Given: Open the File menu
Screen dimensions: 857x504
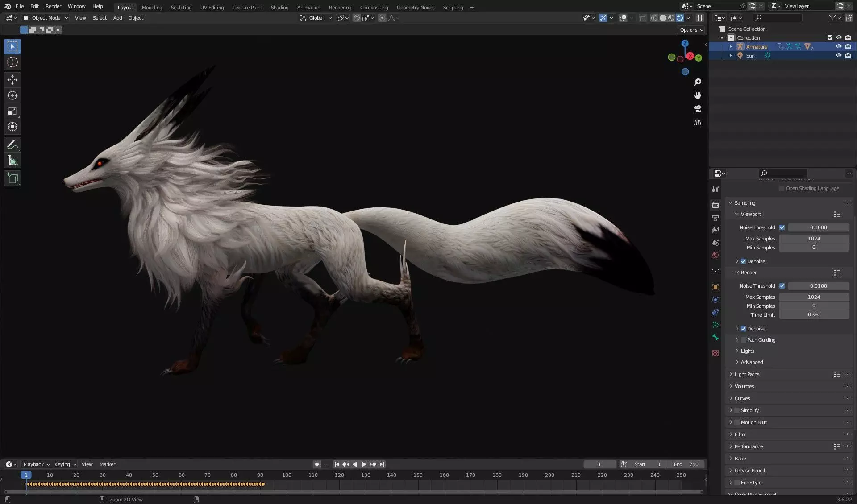Looking at the screenshot, I should (x=20, y=6).
